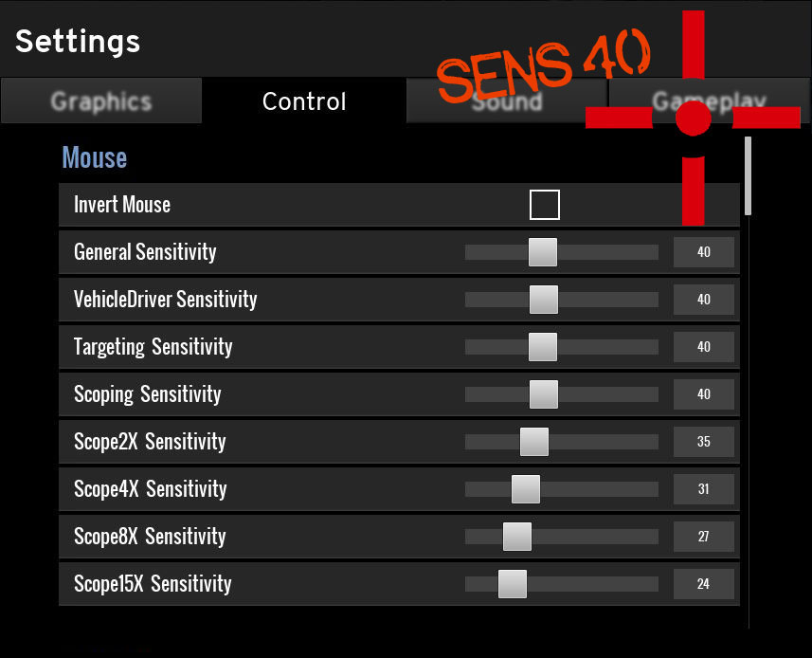Click the vertical scrollbar thumb of settings list
The width and height of the screenshot is (812, 658).
[748, 176]
